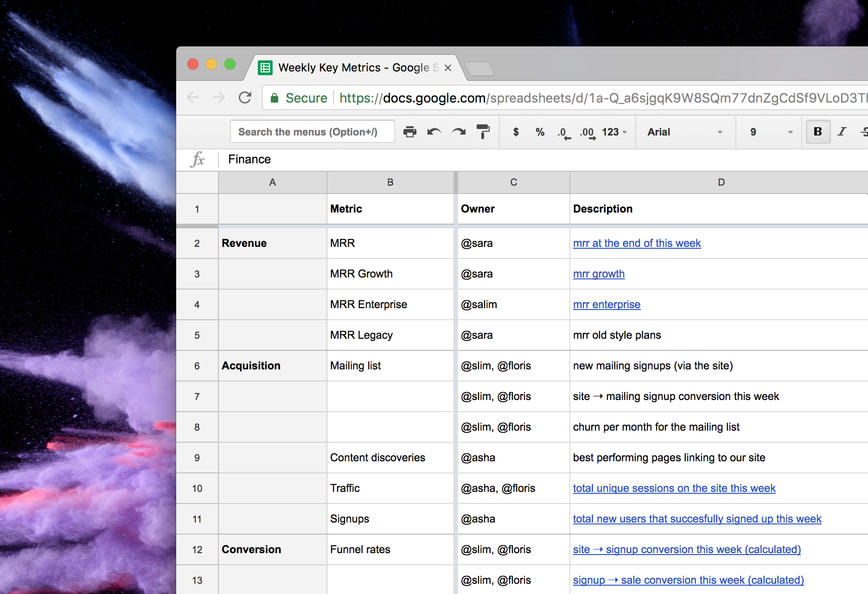868x594 pixels.
Task: Click the Search the menus field
Action: [312, 132]
